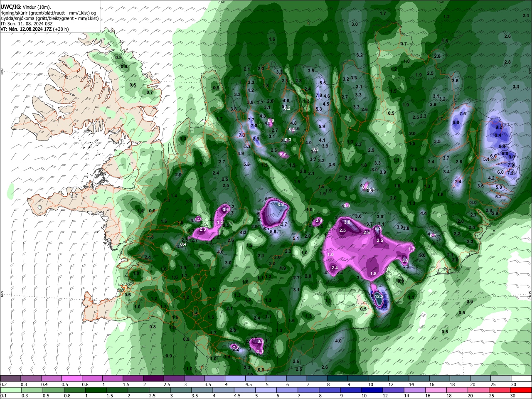
Task: Click the 'UWC/IG: Vindur (10m)' title line
Action: click(x=25, y=7)
